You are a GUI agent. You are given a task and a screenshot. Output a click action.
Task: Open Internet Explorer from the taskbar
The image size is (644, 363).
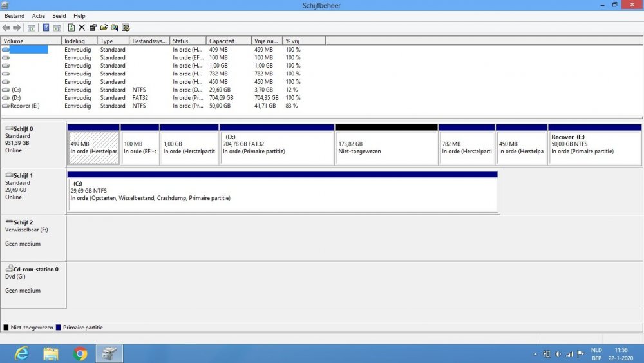click(21, 353)
